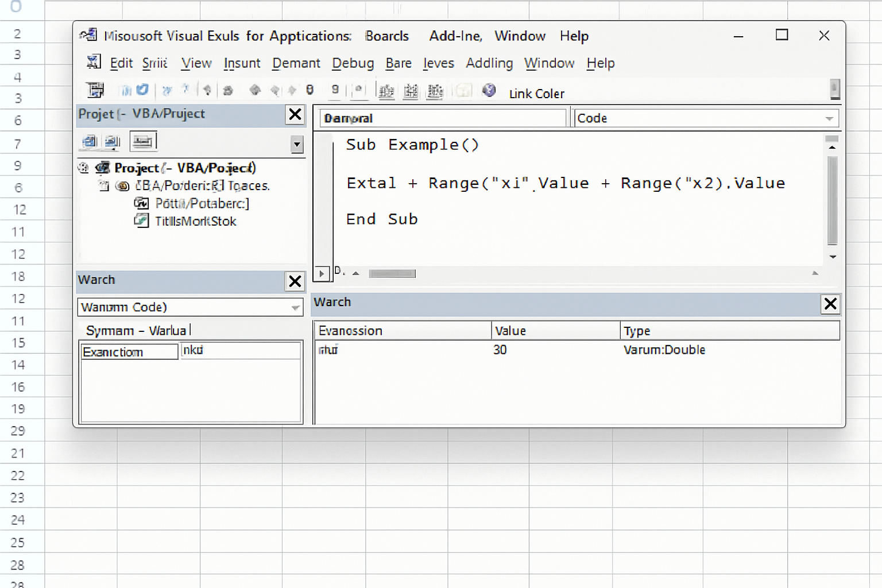Open the Bare menu
882x588 pixels.
click(399, 63)
